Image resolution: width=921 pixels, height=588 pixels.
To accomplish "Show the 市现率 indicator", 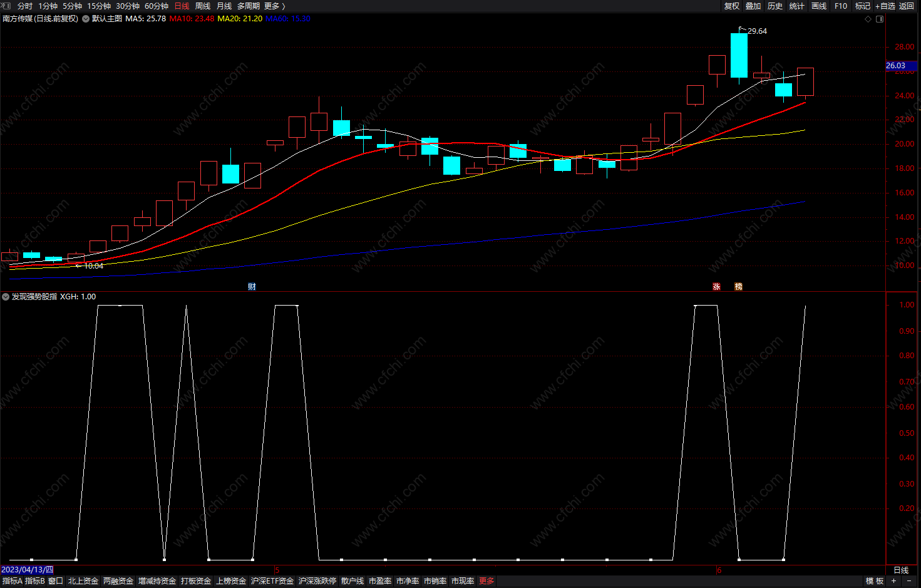I will point(463,581).
